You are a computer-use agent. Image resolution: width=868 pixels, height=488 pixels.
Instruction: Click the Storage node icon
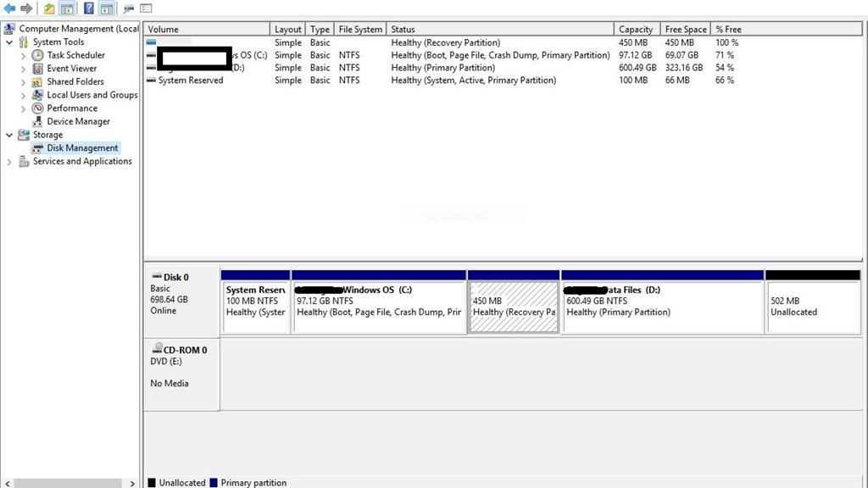click(x=23, y=135)
